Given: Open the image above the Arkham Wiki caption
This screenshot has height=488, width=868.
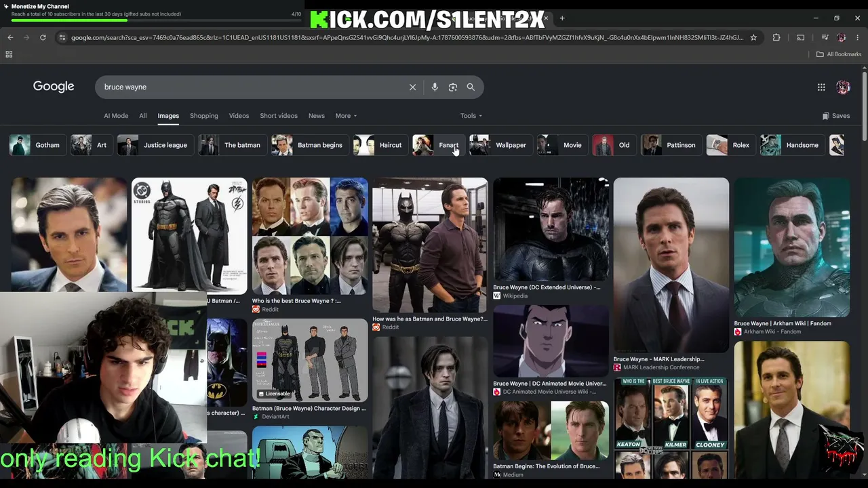Looking at the screenshot, I should (791, 247).
